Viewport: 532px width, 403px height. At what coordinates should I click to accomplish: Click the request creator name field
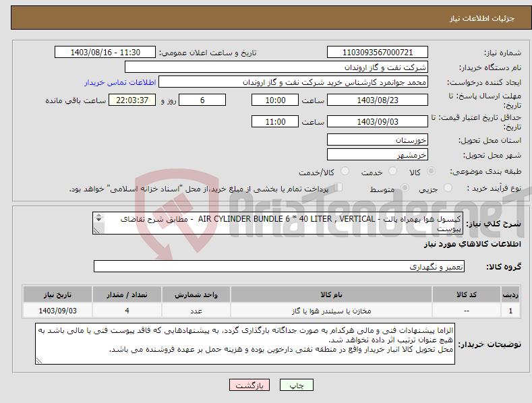pos(293,82)
